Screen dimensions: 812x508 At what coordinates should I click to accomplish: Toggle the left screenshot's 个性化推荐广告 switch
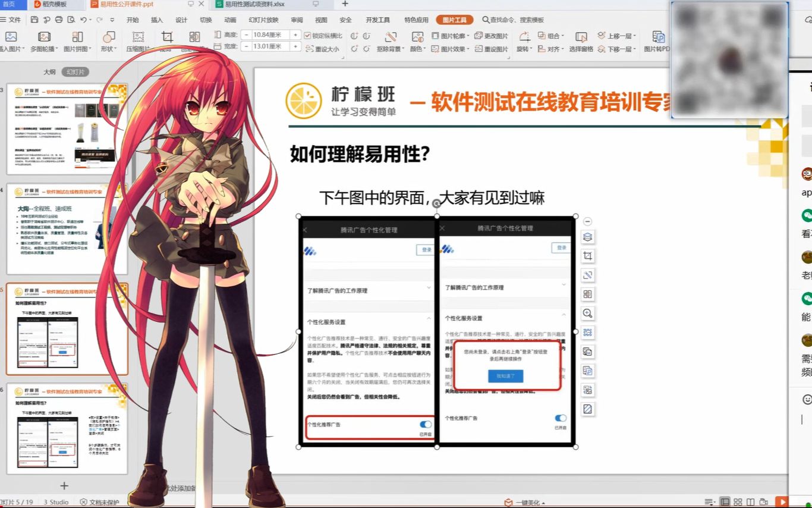(426, 424)
